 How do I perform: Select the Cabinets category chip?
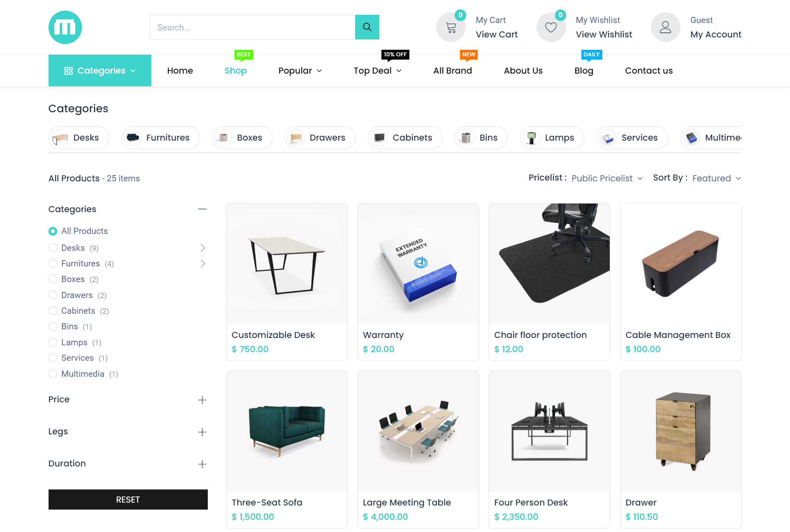coord(405,138)
